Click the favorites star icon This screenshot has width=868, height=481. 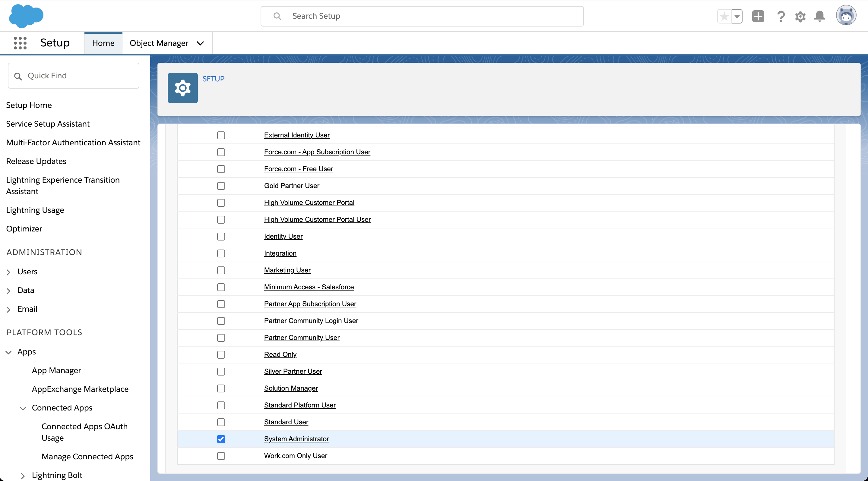point(724,16)
